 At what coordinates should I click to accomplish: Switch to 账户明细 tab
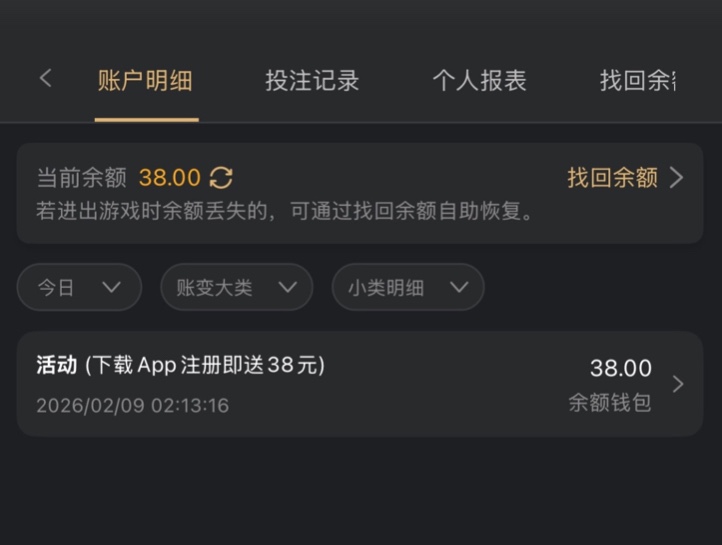(x=145, y=81)
